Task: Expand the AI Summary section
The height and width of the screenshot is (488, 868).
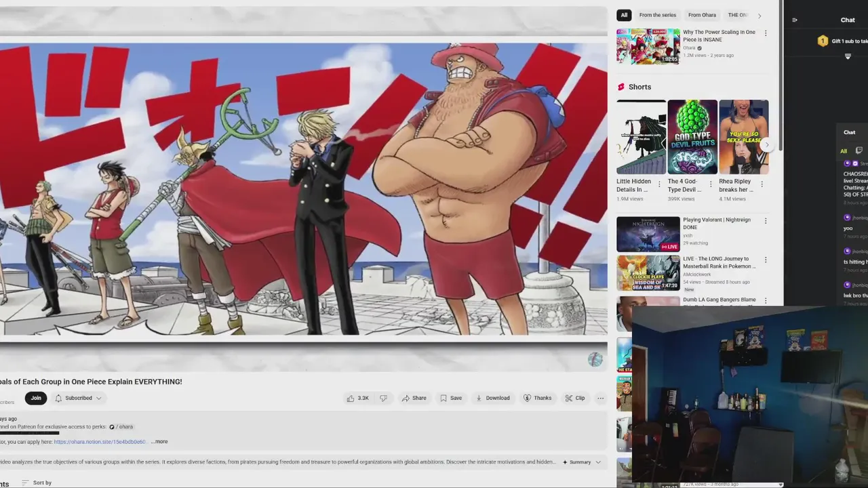Action: (x=582, y=462)
